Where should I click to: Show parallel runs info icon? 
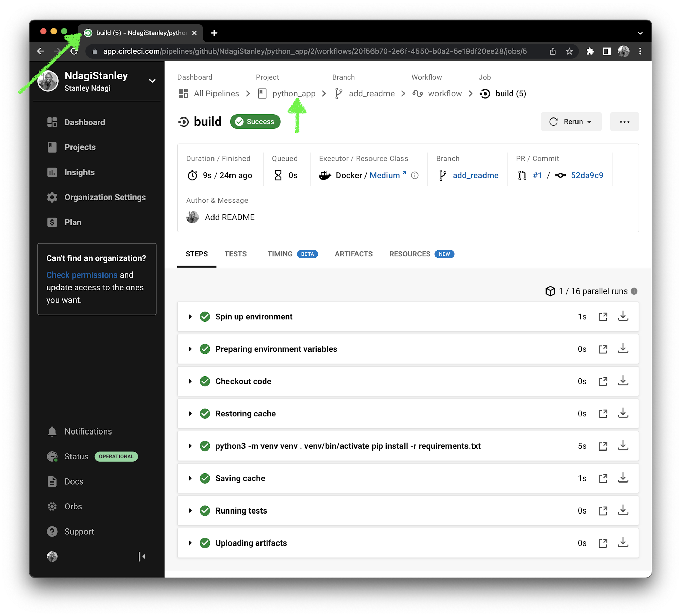pos(634,291)
